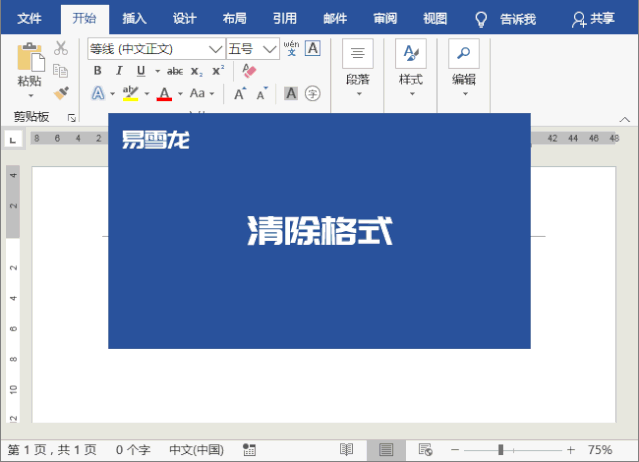Switch to the 邮件 tab

[335, 19]
